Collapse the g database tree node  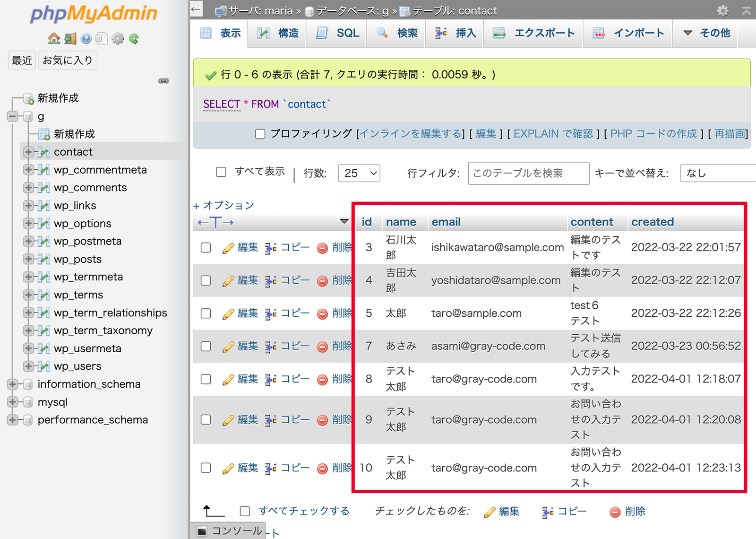pyautogui.click(x=13, y=116)
